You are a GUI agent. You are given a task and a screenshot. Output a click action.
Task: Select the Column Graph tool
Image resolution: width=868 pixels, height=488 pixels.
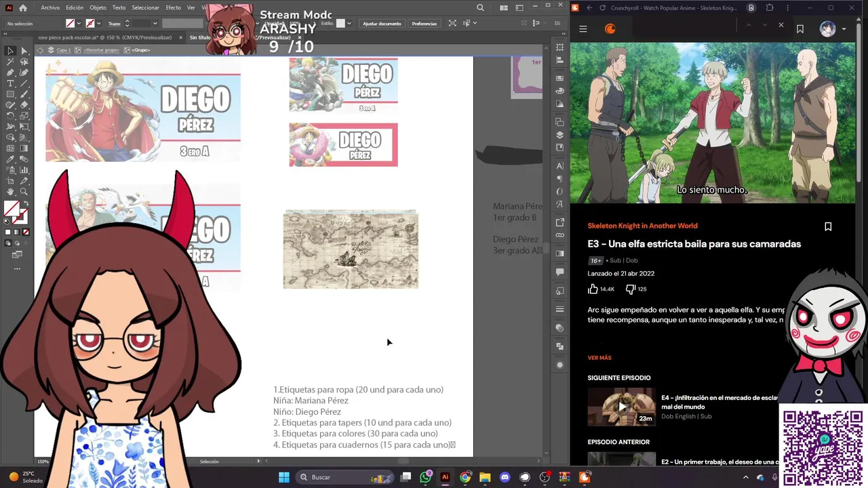point(24,170)
